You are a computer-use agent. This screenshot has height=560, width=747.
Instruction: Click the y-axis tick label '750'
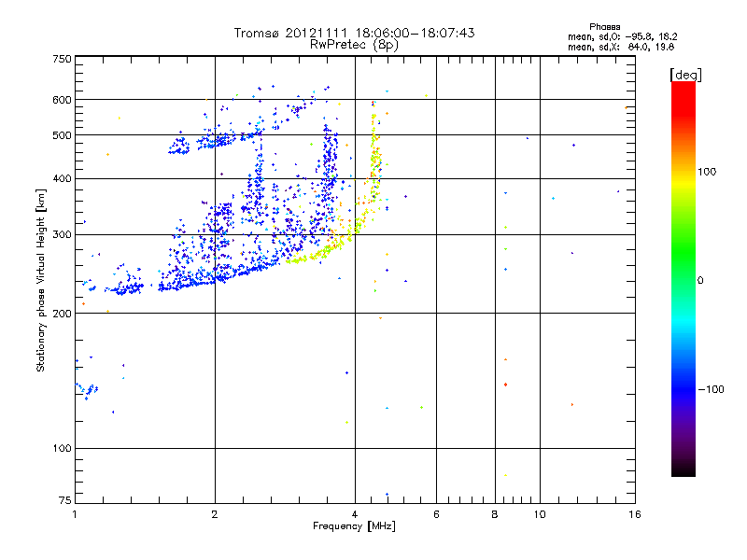tap(63, 59)
